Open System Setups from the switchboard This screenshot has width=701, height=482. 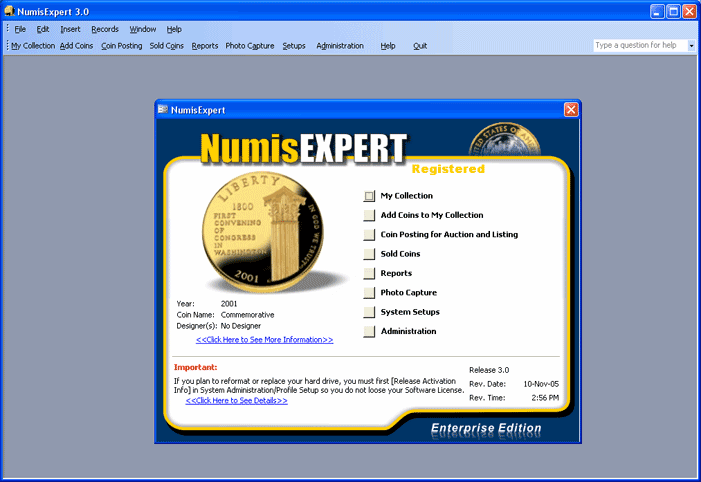(x=369, y=312)
